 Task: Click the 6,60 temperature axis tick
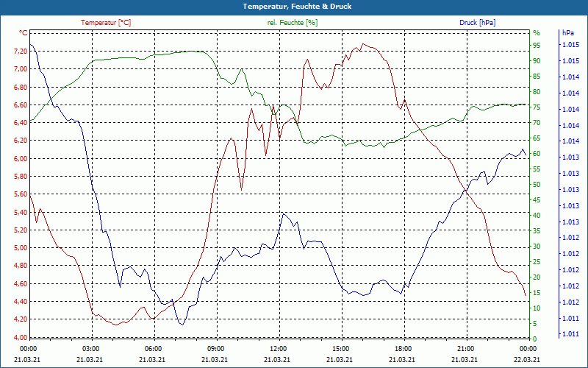point(21,105)
